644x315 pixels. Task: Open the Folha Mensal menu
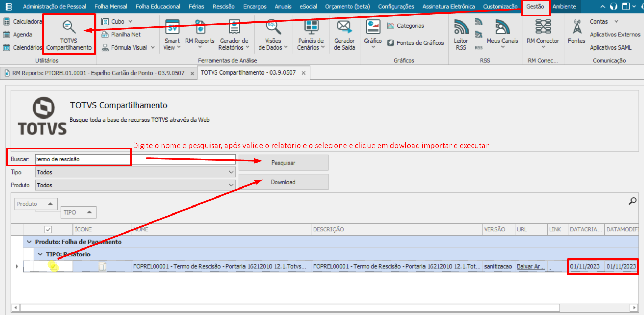coord(111,6)
